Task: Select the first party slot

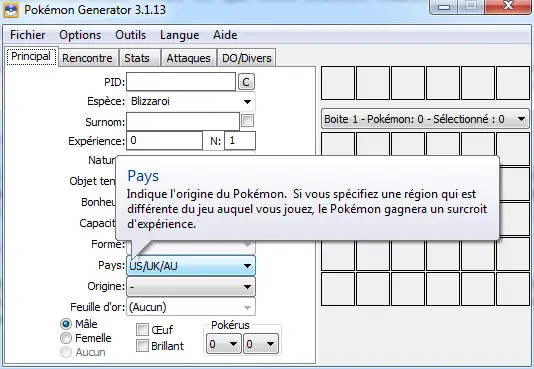Action: pyautogui.click(x=338, y=83)
